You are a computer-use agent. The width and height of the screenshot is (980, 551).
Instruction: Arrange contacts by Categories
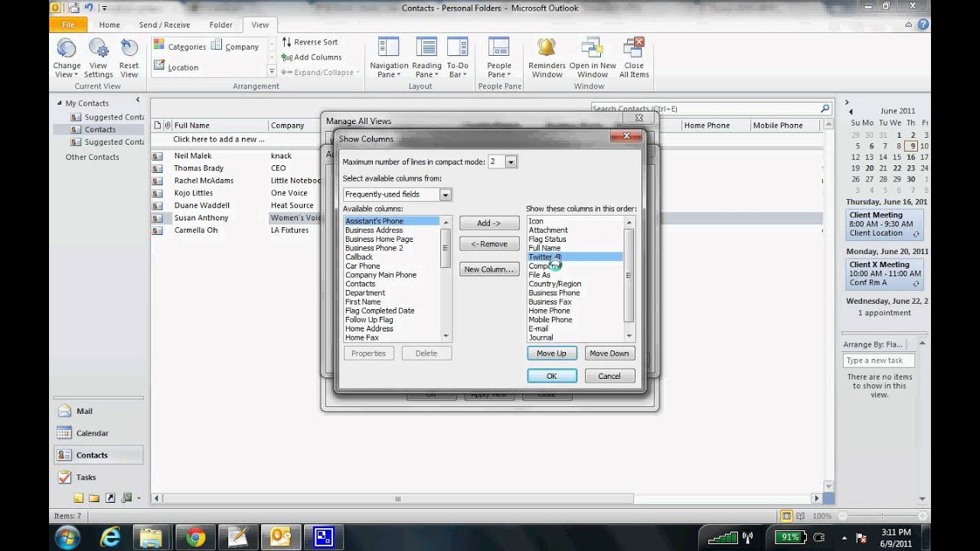[x=181, y=47]
